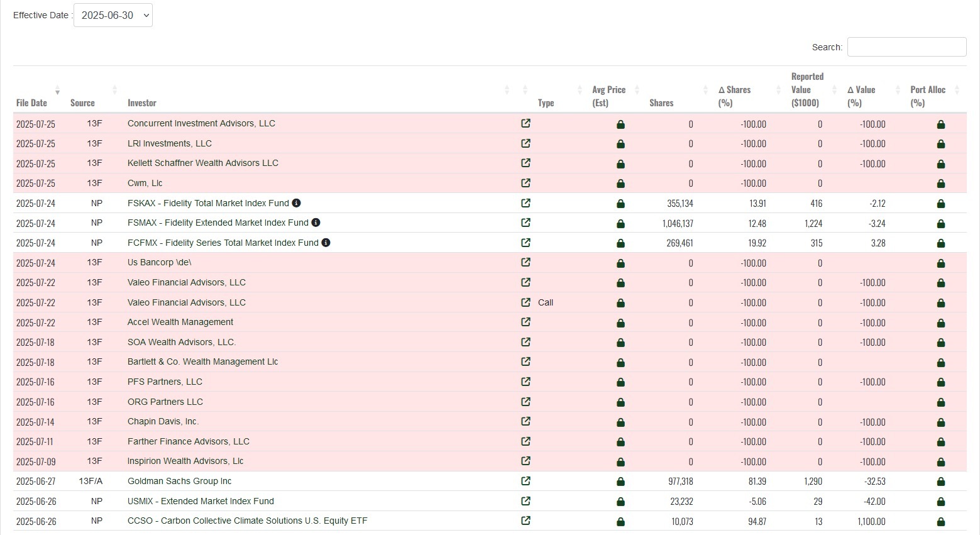Open external link for Kellett Schaffner Wealth Advisors
The height and width of the screenshot is (535, 980).
pyautogui.click(x=526, y=163)
